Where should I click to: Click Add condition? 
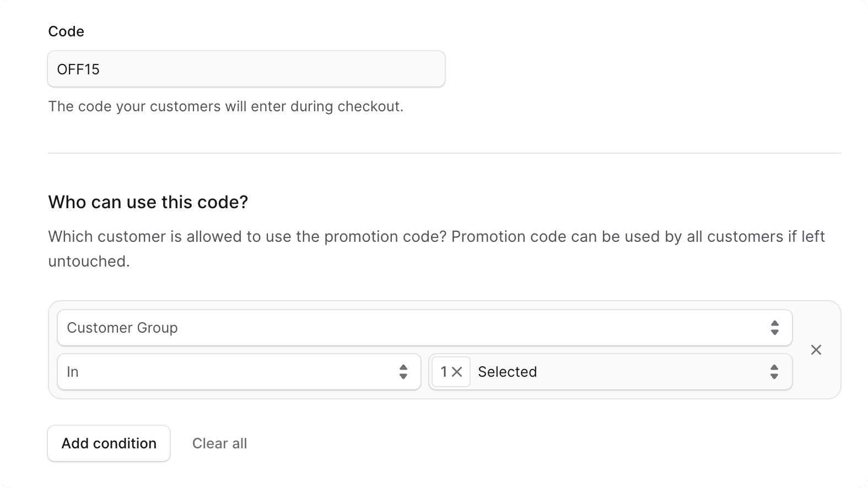tap(109, 443)
